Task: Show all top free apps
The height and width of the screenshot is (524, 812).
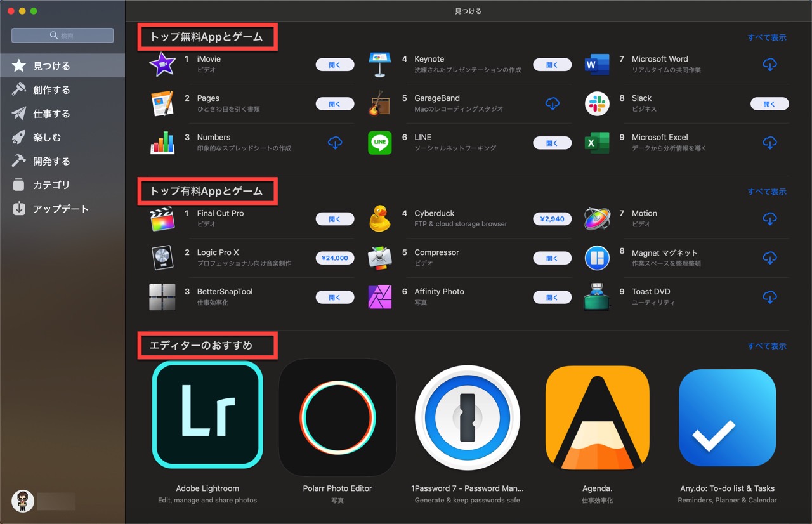Action: point(766,37)
